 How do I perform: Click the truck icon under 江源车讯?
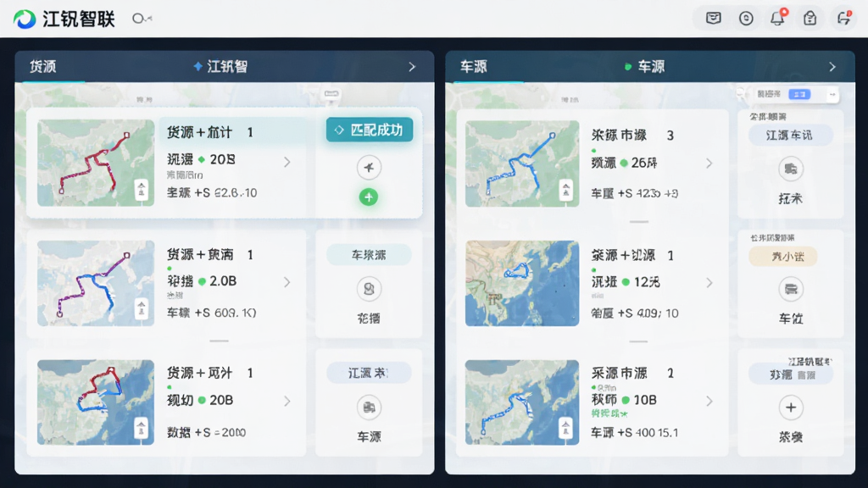(x=791, y=169)
